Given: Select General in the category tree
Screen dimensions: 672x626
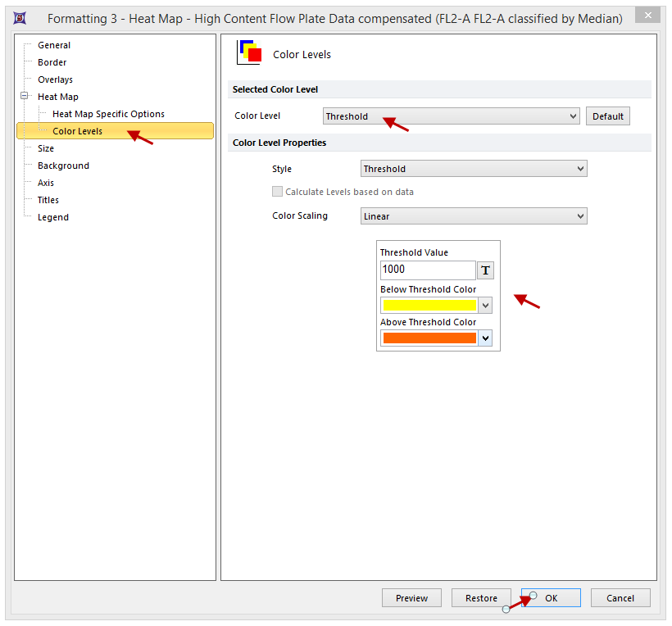Looking at the screenshot, I should point(54,45).
